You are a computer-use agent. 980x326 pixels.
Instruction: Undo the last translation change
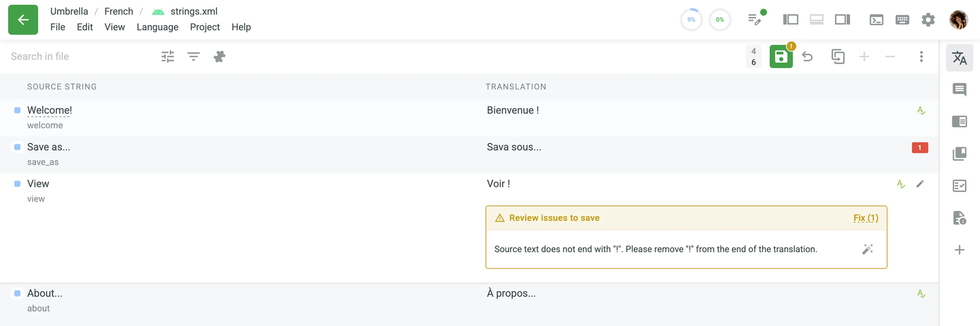tap(808, 56)
